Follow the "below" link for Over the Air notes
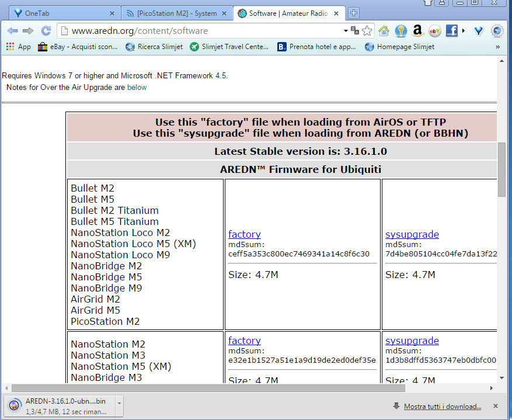This screenshot has height=420, width=512. point(137,88)
